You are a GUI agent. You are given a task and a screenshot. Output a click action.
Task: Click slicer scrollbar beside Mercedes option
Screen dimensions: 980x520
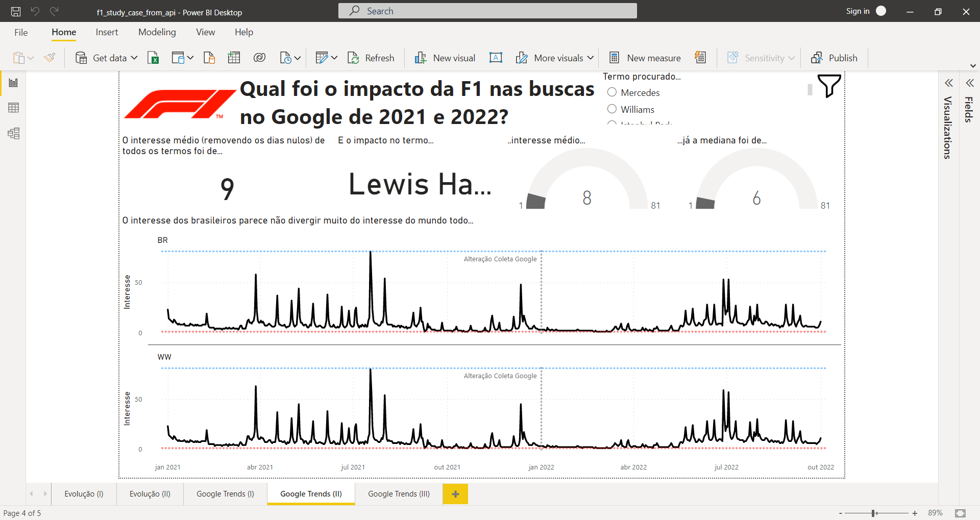coord(810,90)
